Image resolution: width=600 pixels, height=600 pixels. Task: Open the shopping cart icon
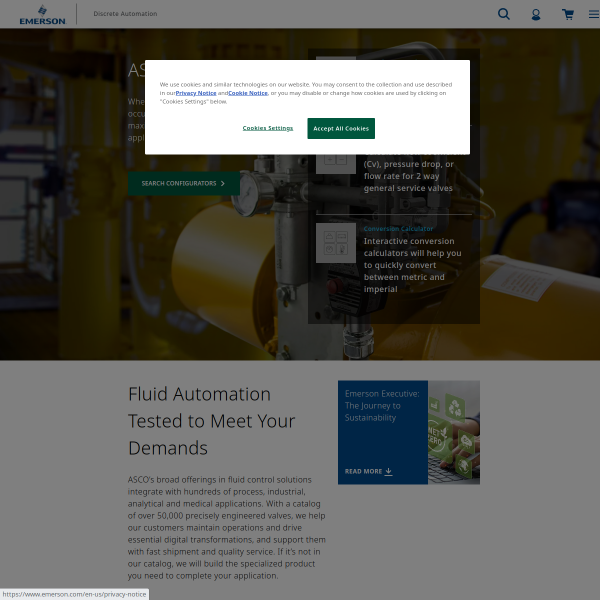(x=568, y=15)
